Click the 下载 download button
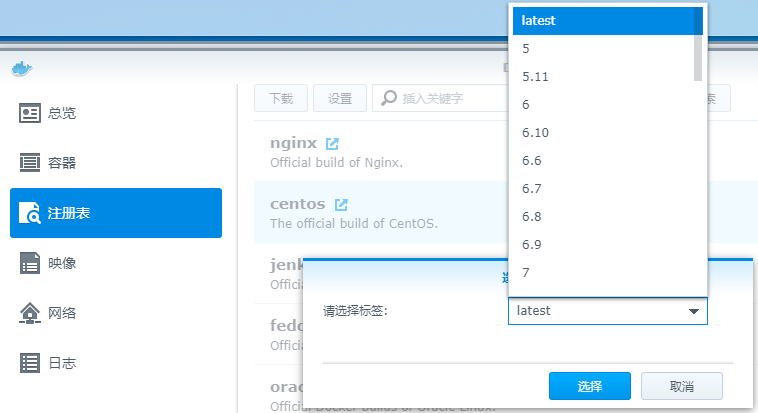The image size is (758, 413). [x=280, y=98]
